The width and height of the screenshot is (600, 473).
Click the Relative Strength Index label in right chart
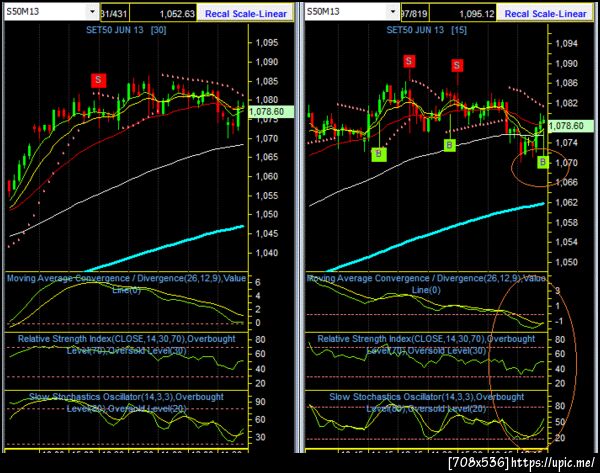tap(426, 344)
